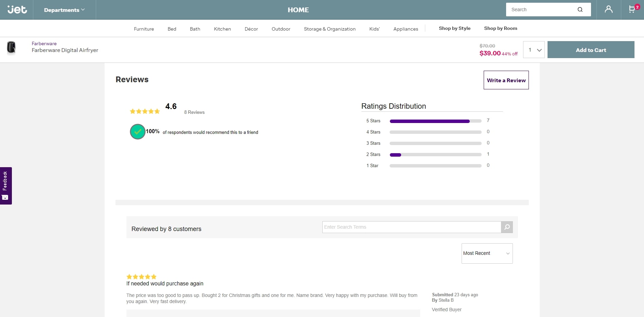Open the Appliances category
Screen dimensions: 644x317
[406, 29]
